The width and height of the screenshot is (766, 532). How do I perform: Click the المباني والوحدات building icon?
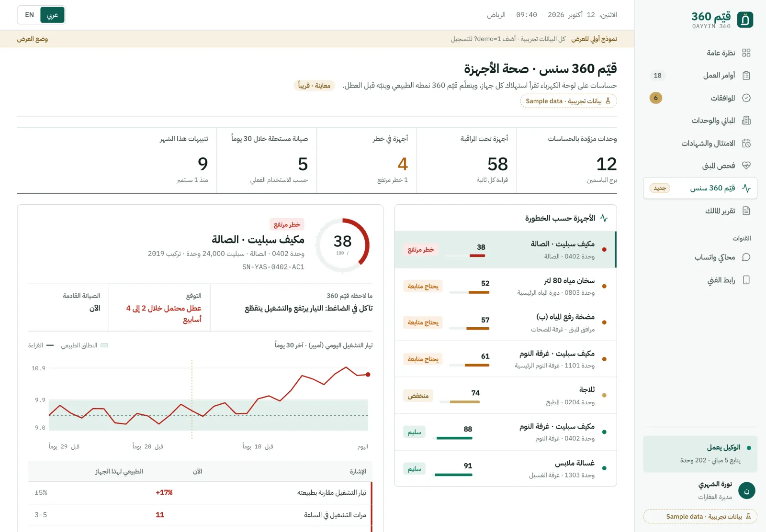[746, 121]
